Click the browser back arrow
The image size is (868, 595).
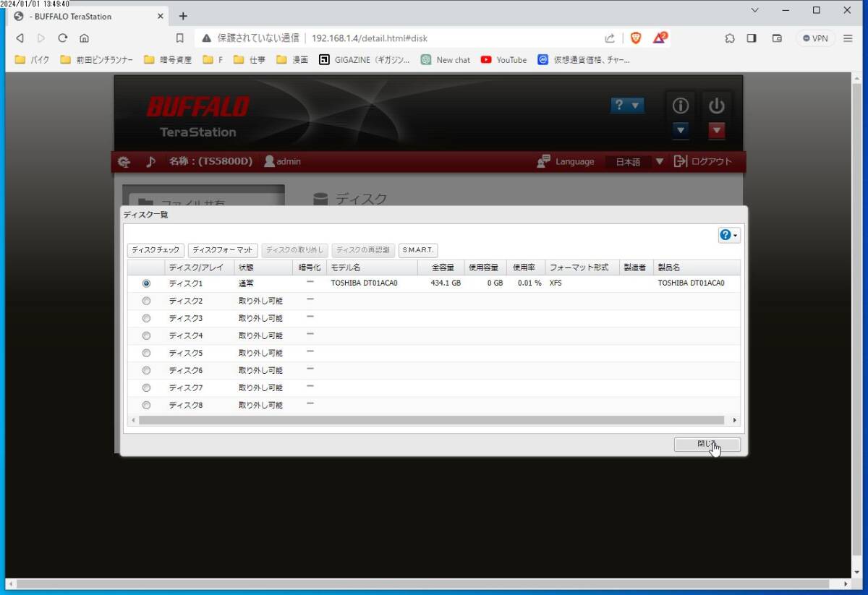pos(20,38)
